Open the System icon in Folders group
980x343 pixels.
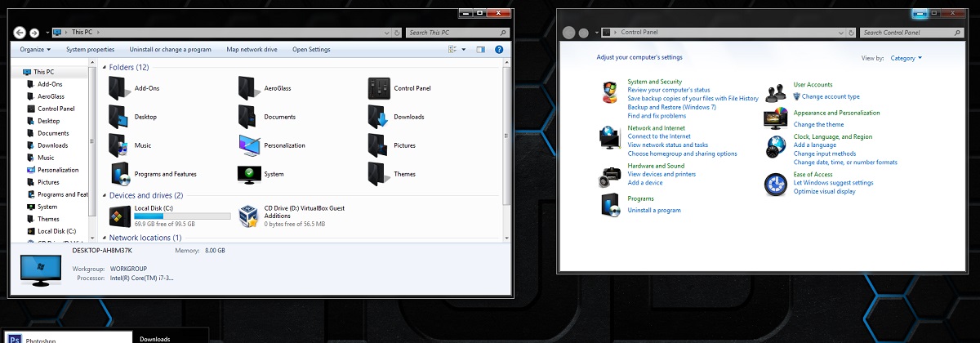249,173
